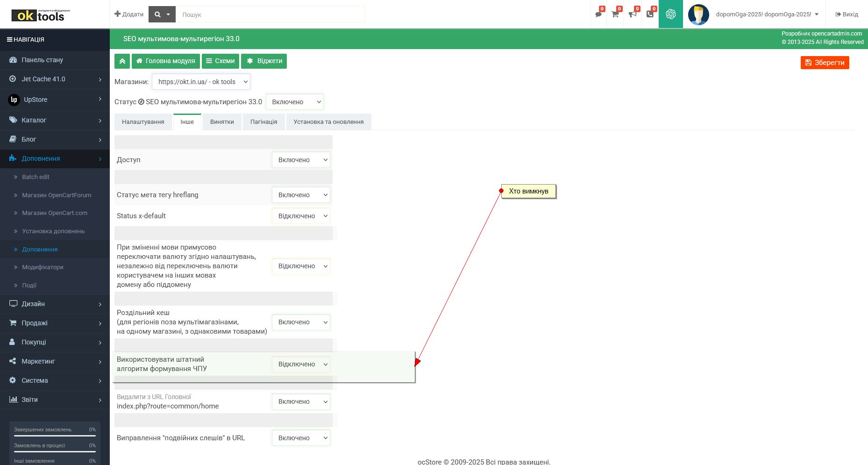Click the Головна модуля button
Screen dimensions: 868x465
pos(166,61)
